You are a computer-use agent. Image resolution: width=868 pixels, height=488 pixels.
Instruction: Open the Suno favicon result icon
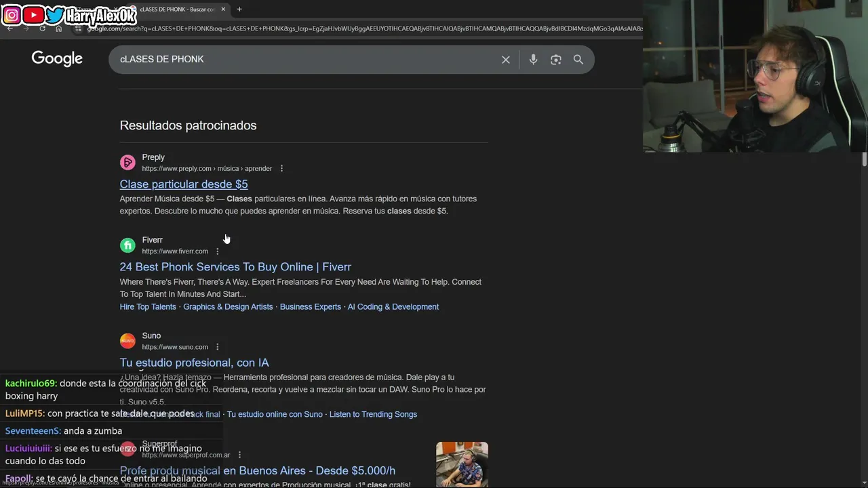127,341
